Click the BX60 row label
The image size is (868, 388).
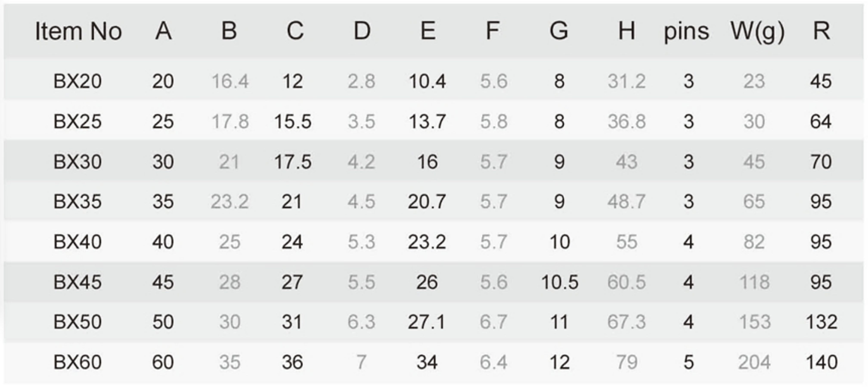[x=77, y=362]
